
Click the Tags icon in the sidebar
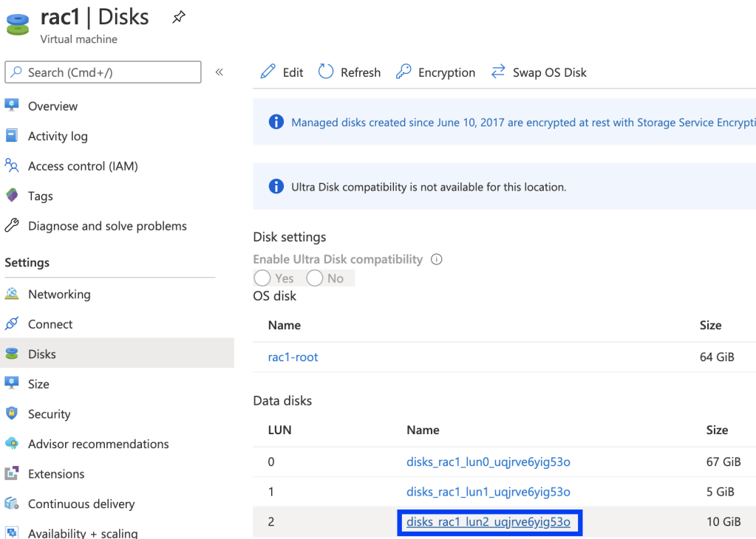tap(12, 196)
